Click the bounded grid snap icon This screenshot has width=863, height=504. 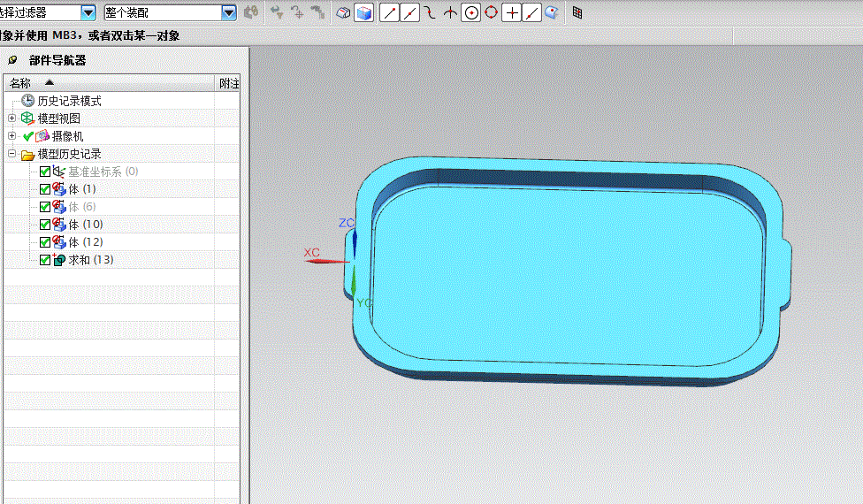point(577,12)
